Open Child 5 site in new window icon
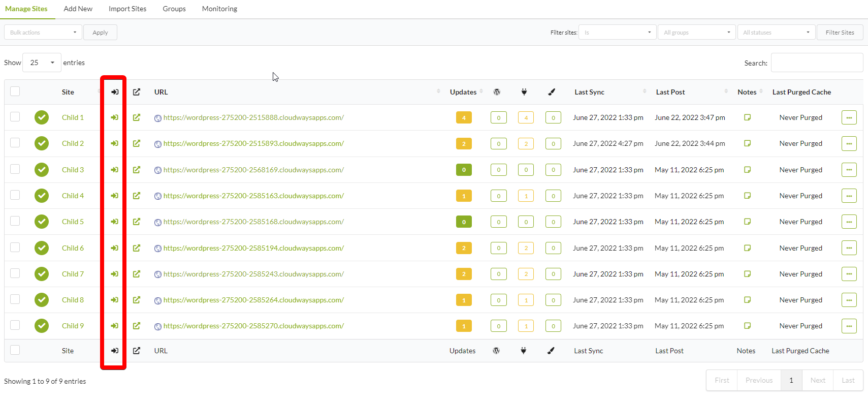 [137, 222]
